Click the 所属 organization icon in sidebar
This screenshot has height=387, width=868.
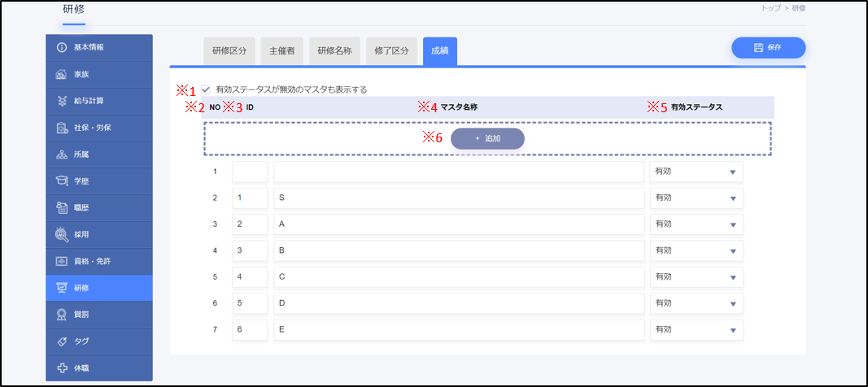click(62, 154)
